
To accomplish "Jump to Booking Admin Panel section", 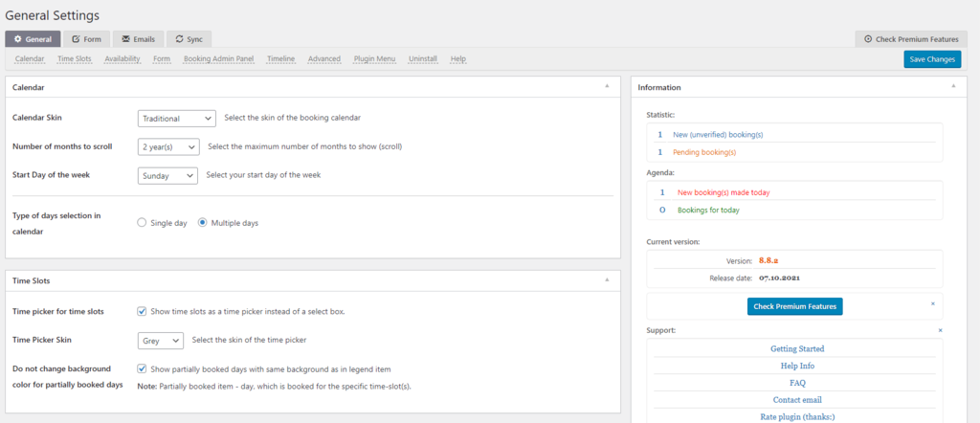I will click(219, 58).
